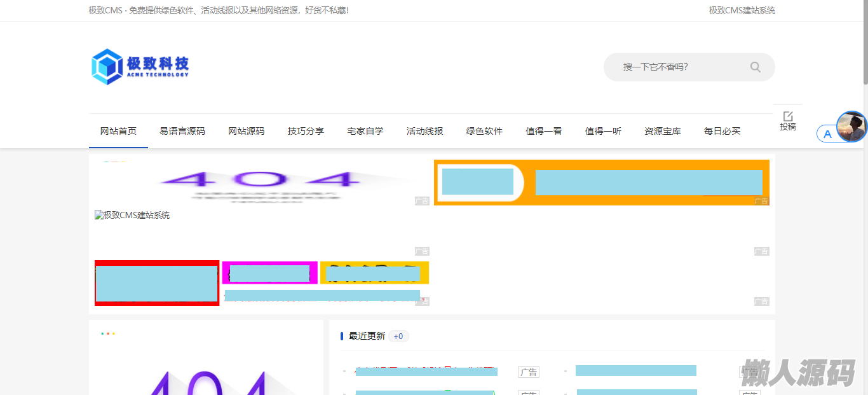Open the broken 极致CMS建站系统 image link
This screenshot has width=868, height=395.
[132, 216]
